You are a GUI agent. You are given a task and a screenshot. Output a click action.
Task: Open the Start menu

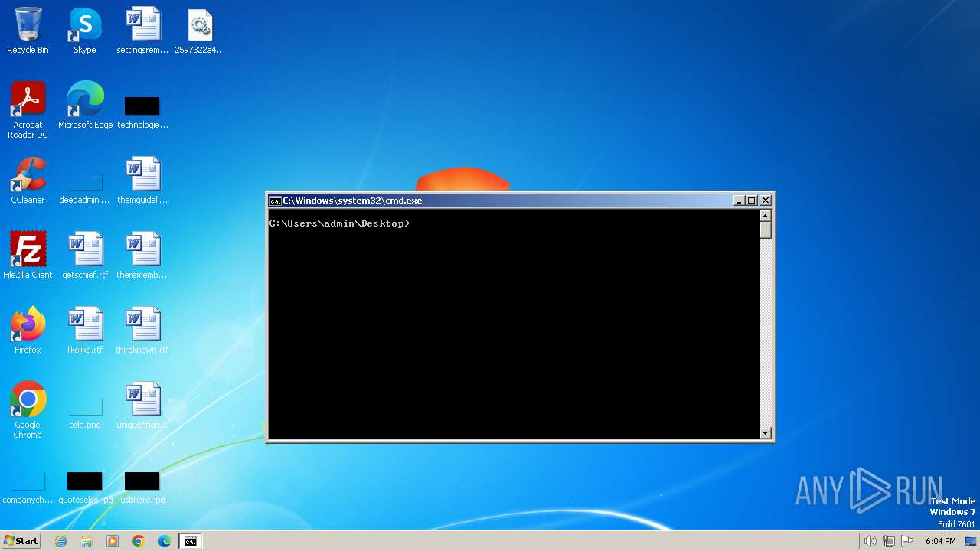pos(21,541)
